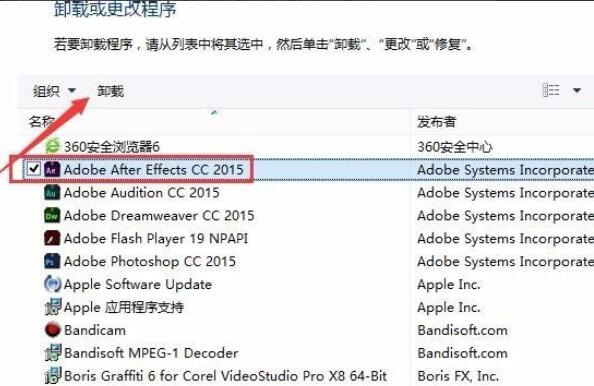Sort by 发布者 column header
This screenshot has width=594, height=386.
click(x=436, y=122)
